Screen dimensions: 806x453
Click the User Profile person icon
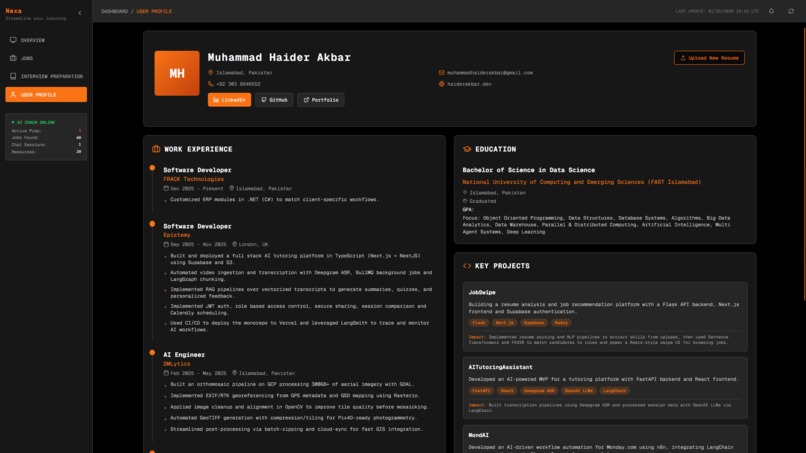pyautogui.click(x=13, y=95)
